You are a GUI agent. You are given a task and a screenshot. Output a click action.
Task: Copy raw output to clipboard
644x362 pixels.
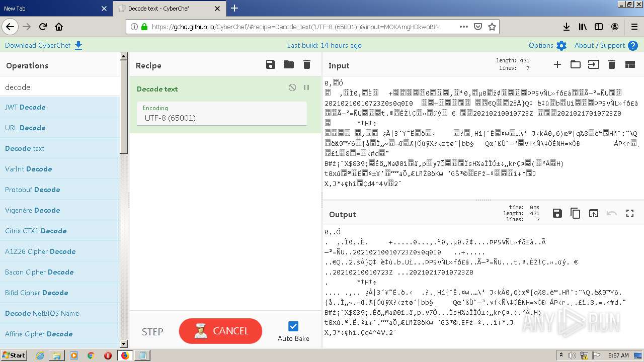click(x=575, y=213)
